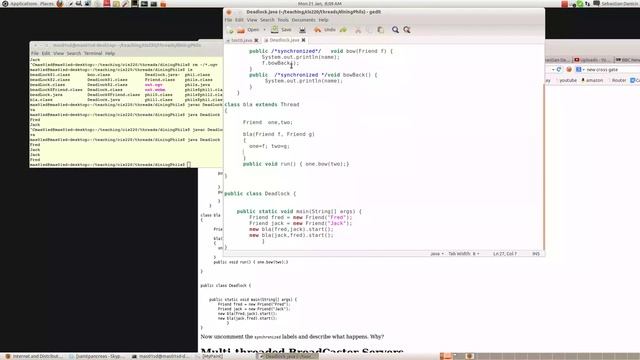
Task: Click the green Redo arrow icon
Action: [343, 30]
